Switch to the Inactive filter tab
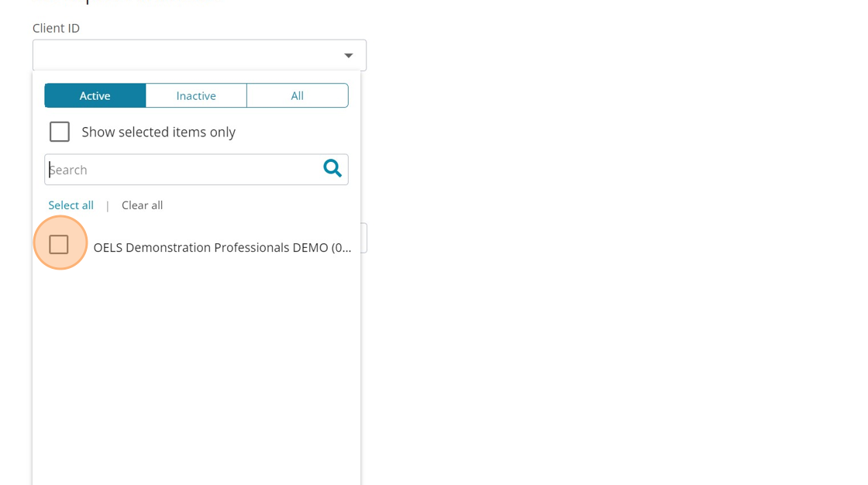Viewport: 868px width, 485px height. [x=196, y=96]
